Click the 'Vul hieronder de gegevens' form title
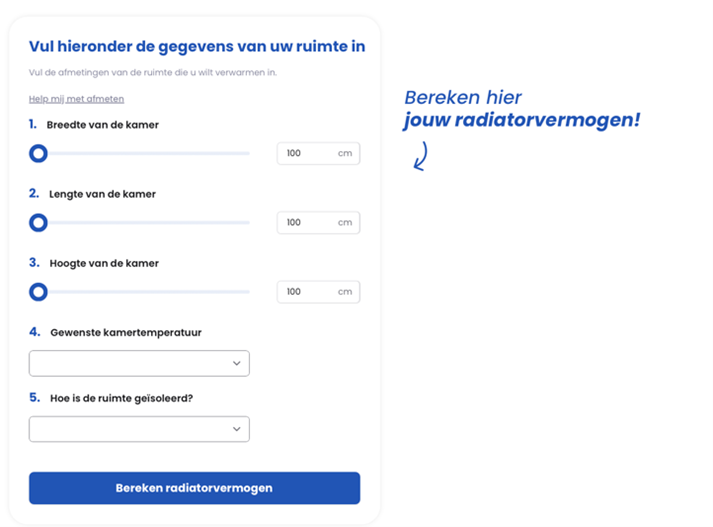Image resolution: width=713 pixels, height=527 pixels. coord(197,46)
